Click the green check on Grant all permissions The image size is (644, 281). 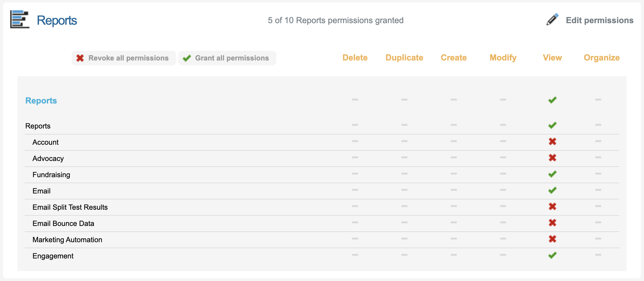pos(187,58)
